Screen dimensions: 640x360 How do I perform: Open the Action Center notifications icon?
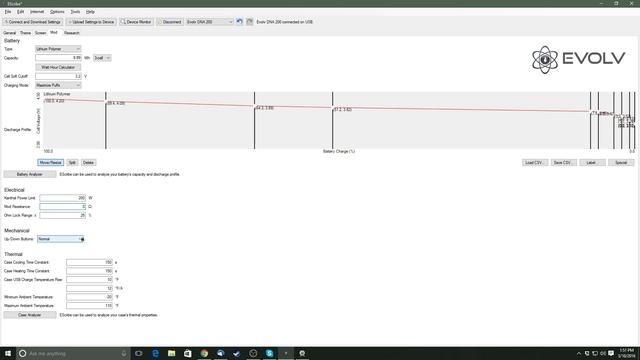[x=611, y=353]
